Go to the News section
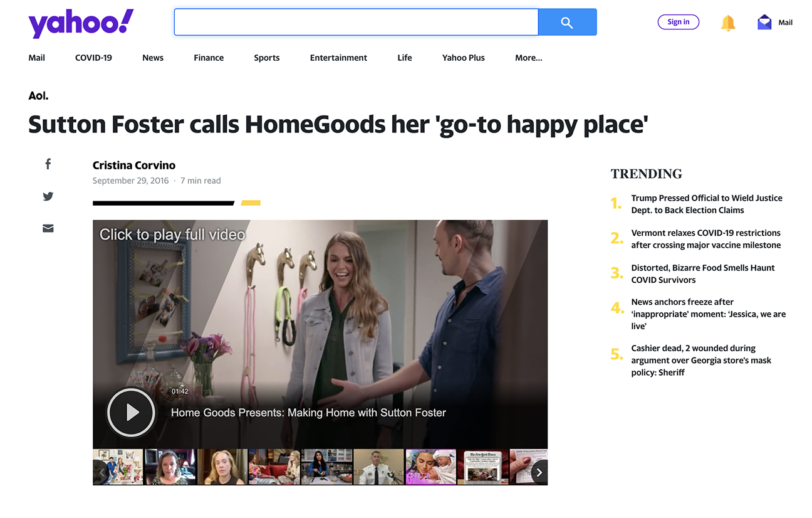812x518 pixels. coord(153,58)
